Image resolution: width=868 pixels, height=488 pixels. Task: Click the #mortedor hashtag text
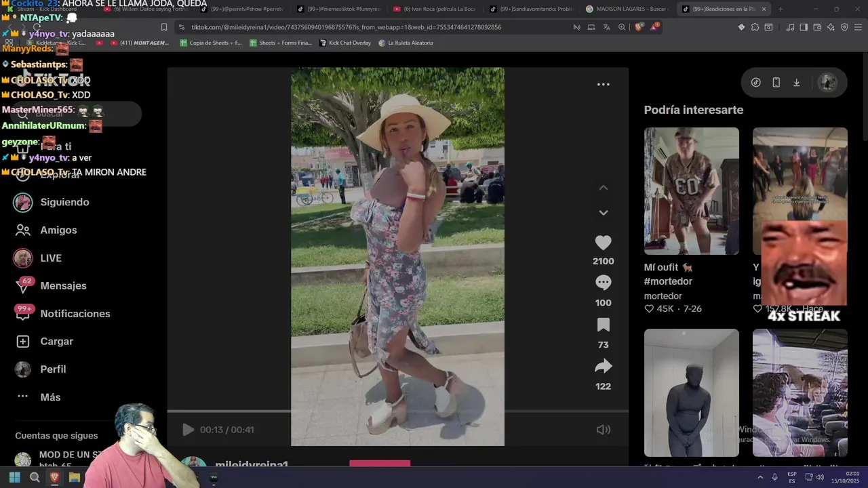(x=668, y=281)
